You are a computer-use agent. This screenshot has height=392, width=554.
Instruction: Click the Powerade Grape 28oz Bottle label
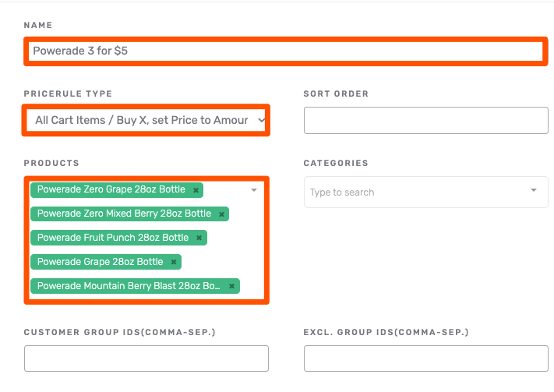[x=100, y=262]
